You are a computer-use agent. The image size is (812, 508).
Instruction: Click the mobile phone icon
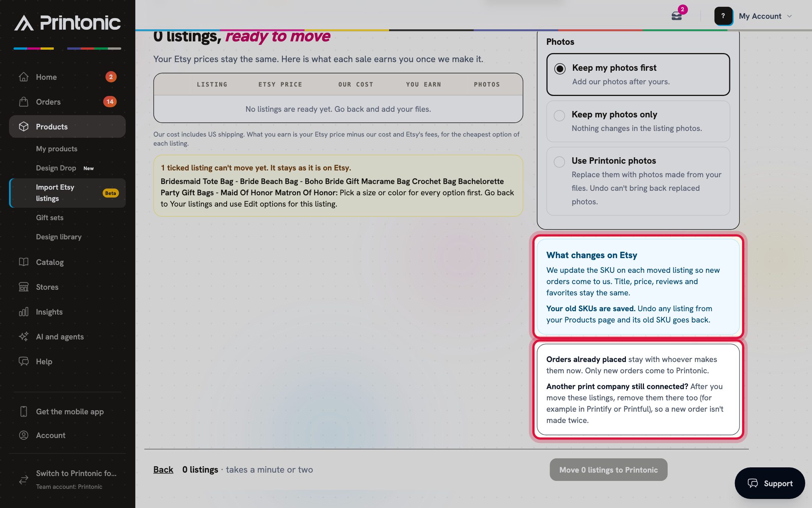pos(24,411)
